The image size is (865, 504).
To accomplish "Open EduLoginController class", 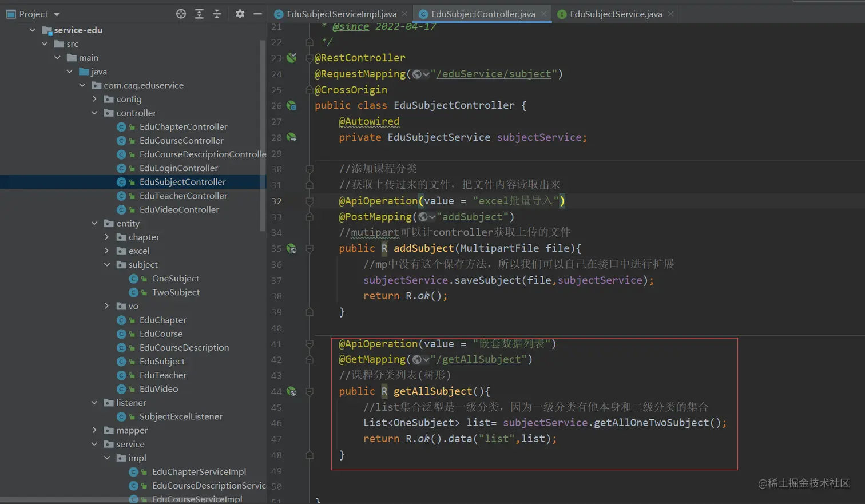I will point(178,168).
